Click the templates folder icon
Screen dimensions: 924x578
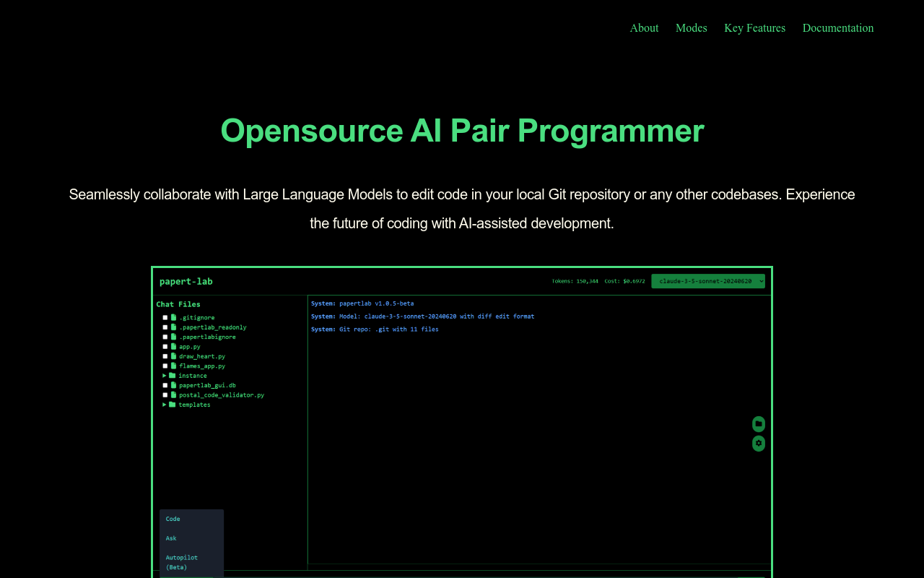tap(173, 405)
